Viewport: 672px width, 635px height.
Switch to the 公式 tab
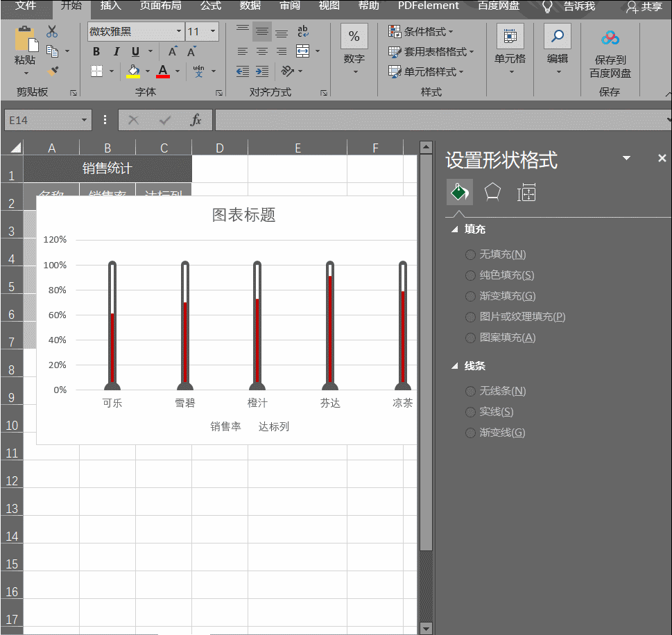[x=211, y=6]
